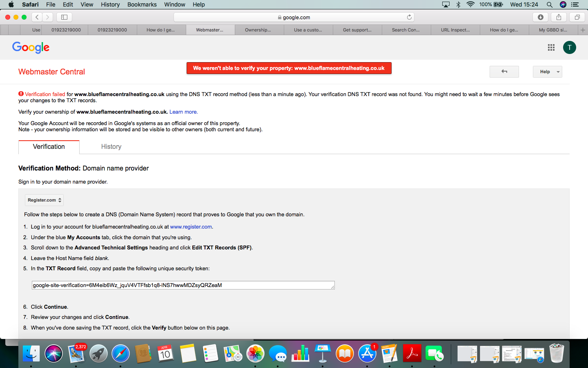Open the Register.com provider dropdown
This screenshot has height=368, width=588.
(45, 200)
